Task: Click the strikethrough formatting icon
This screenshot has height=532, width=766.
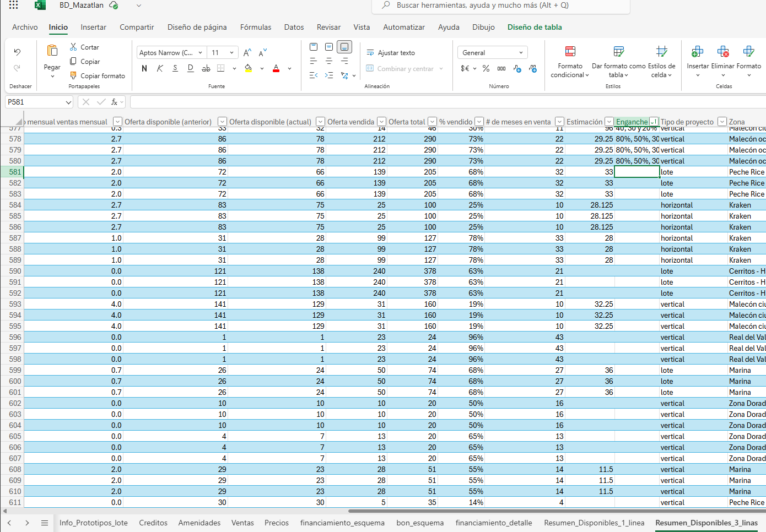Action: [x=206, y=69]
